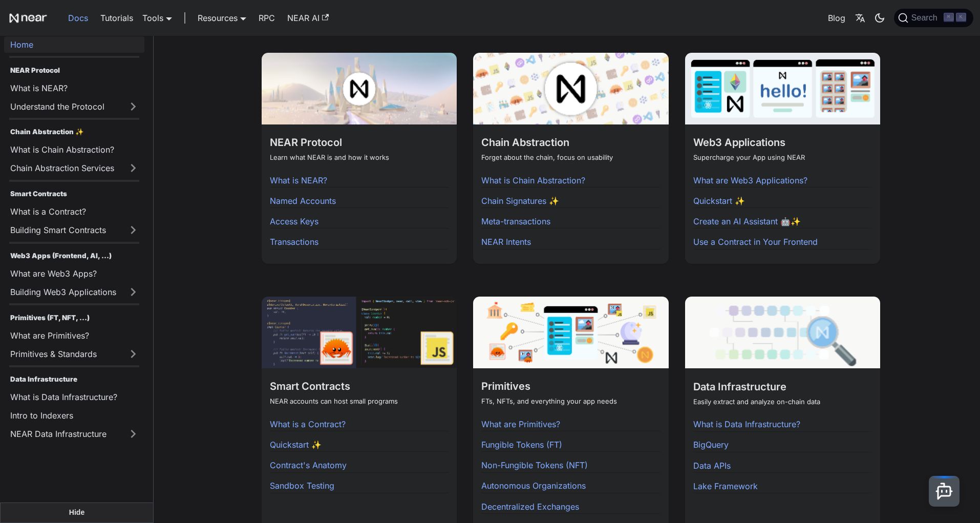
Task: Open Access Keys link
Action: click(294, 221)
